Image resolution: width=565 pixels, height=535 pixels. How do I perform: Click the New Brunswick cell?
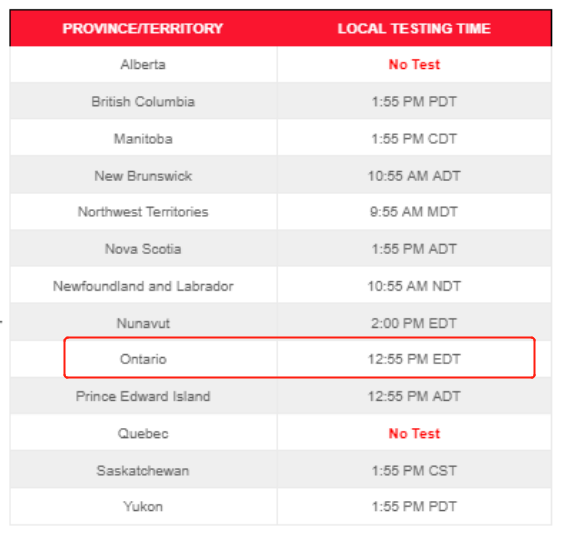(143, 176)
